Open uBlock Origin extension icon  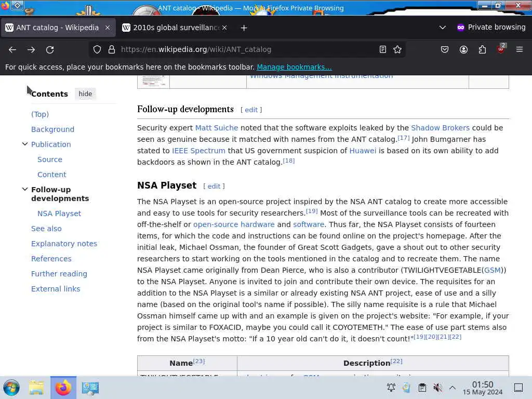[501, 49]
